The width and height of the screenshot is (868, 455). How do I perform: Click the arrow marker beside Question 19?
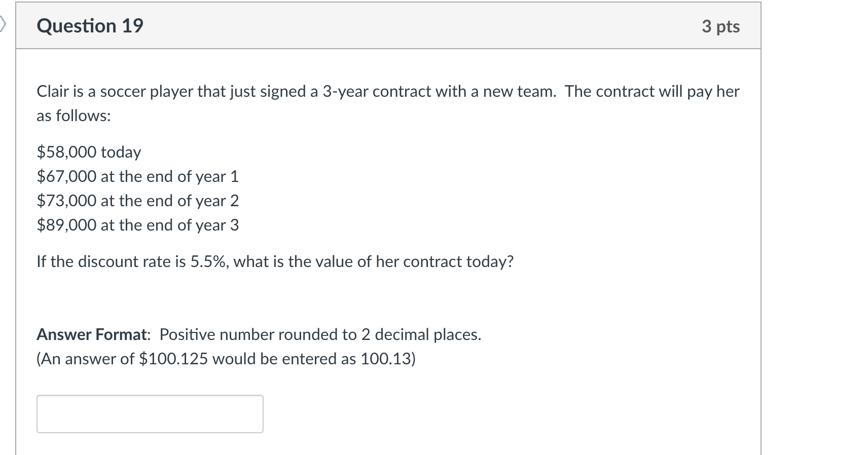tap(3, 24)
